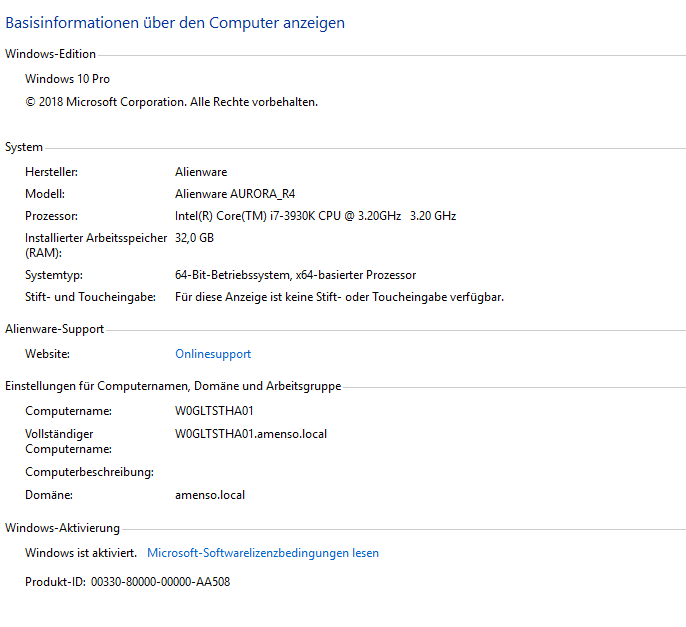
Task: Click the System section header
Action: [24, 147]
